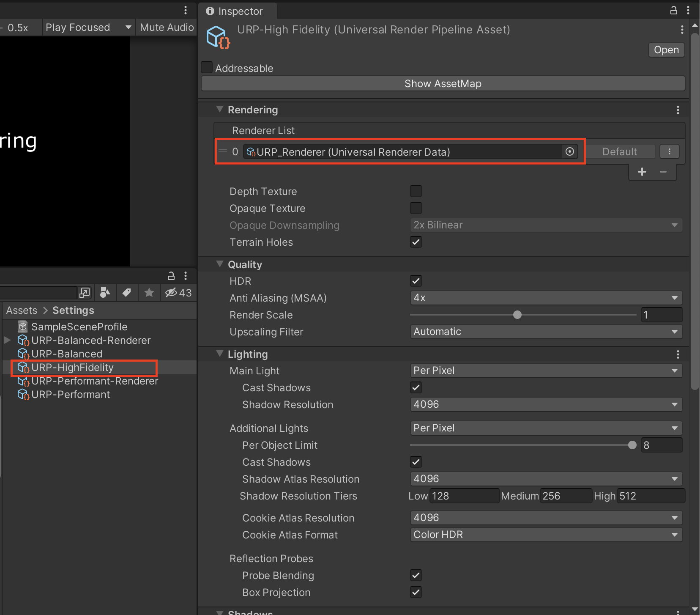Open the Lighting section options menu

pyautogui.click(x=678, y=354)
